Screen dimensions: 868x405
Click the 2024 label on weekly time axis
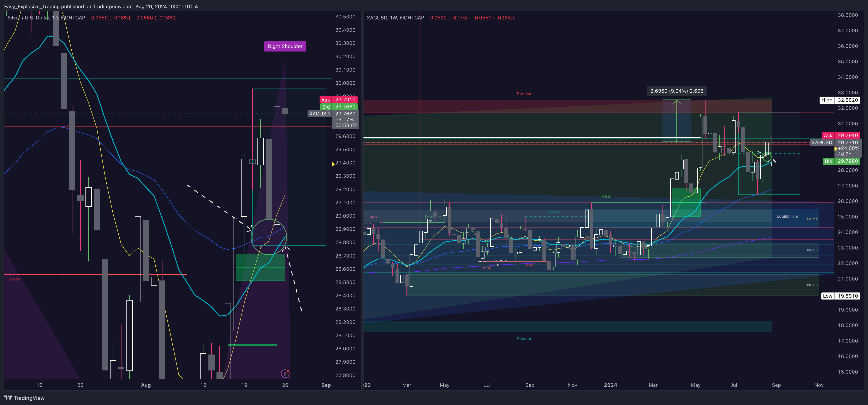(610, 385)
